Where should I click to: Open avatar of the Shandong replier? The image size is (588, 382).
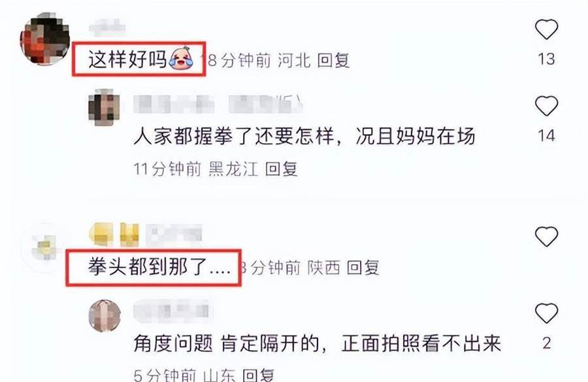pos(105,315)
